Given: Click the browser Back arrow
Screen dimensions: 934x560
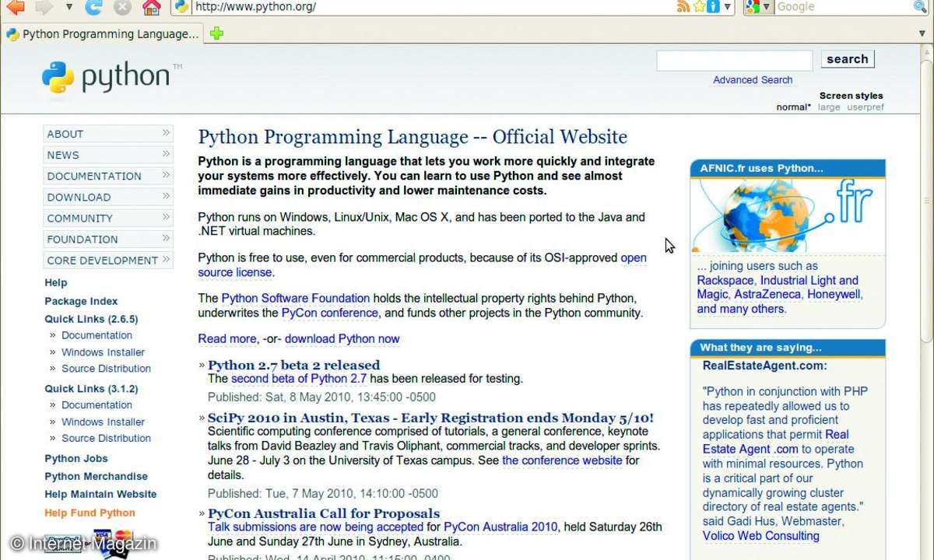Looking at the screenshot, I should point(15,7).
